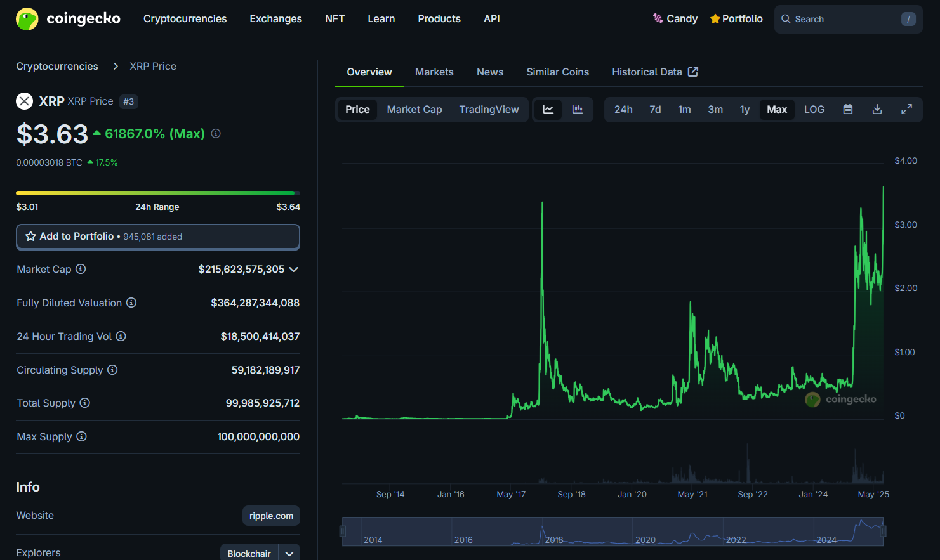Viewport: 940px width, 560px height.
Task: Set chart range to Max
Action: 777,109
